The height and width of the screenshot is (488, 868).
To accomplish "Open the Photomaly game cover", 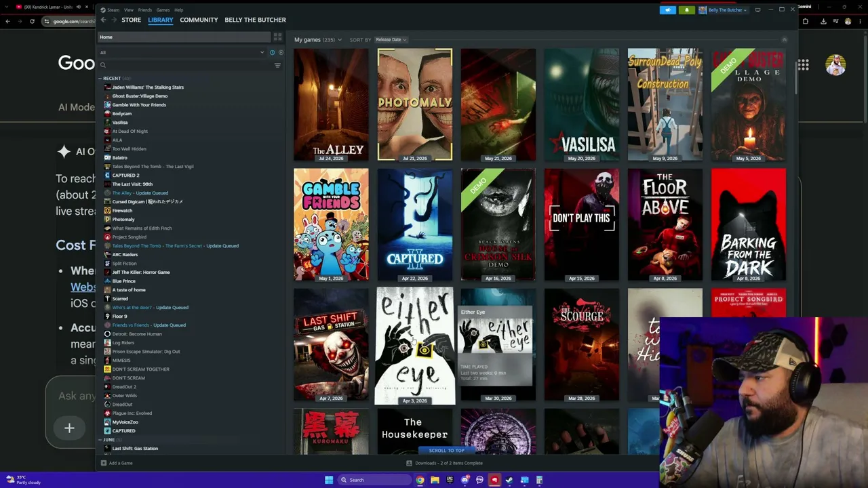I will [x=415, y=104].
